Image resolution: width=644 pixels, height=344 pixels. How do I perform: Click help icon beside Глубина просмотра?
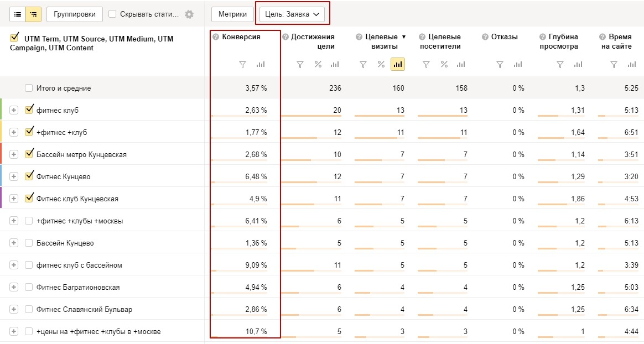point(543,37)
